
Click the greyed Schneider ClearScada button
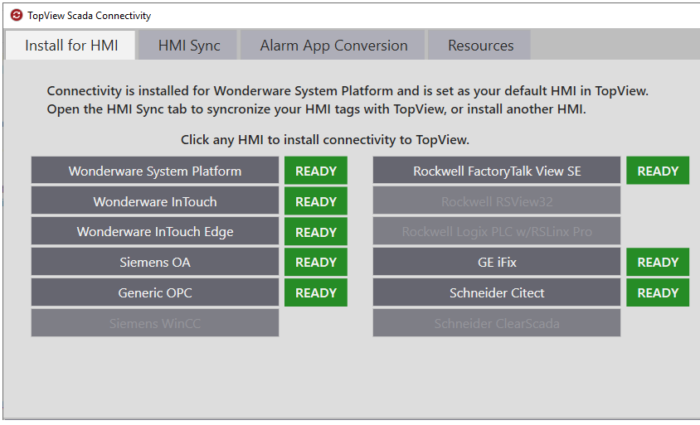click(x=496, y=323)
